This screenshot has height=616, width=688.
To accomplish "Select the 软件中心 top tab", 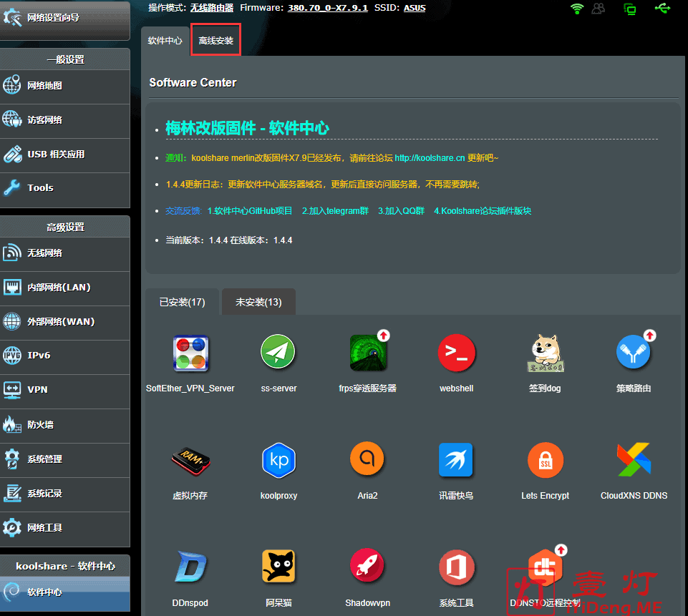I will coord(165,40).
